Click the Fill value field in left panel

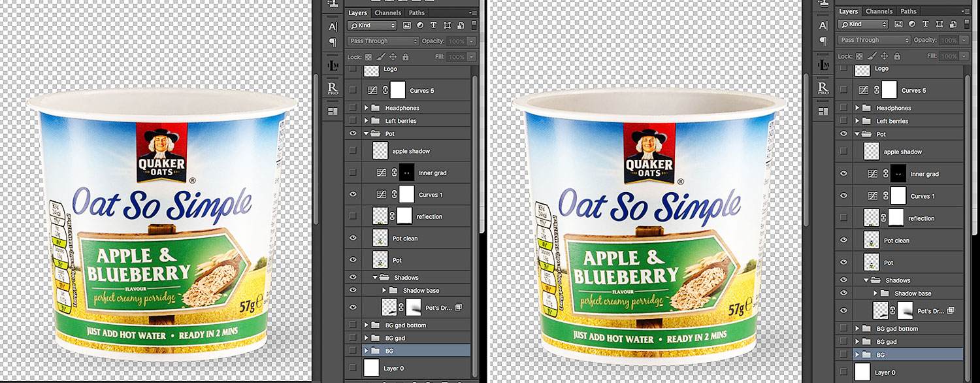[457, 58]
